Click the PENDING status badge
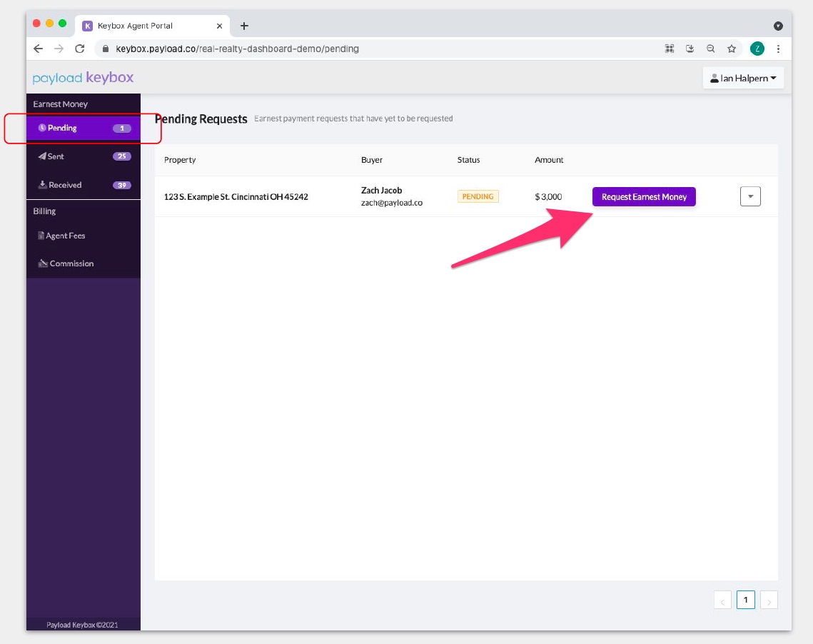813x644 pixels. (478, 196)
